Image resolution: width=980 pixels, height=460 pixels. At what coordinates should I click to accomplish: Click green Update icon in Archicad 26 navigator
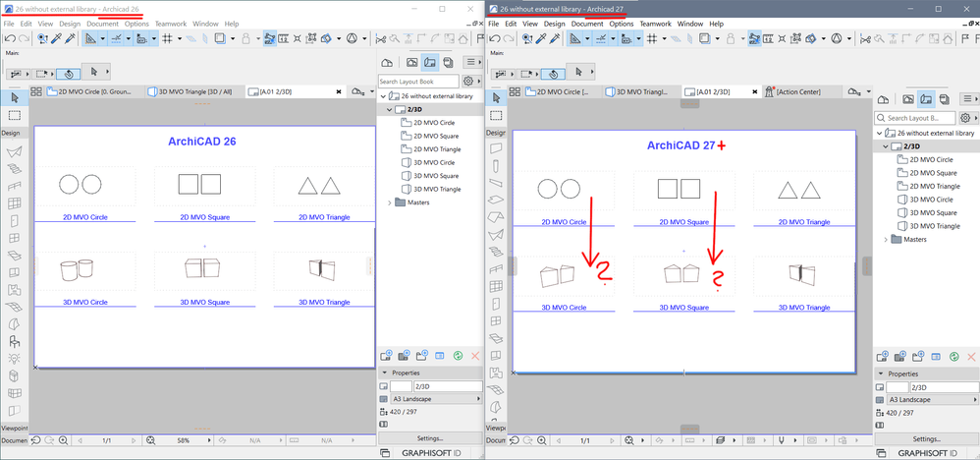pyautogui.click(x=458, y=356)
